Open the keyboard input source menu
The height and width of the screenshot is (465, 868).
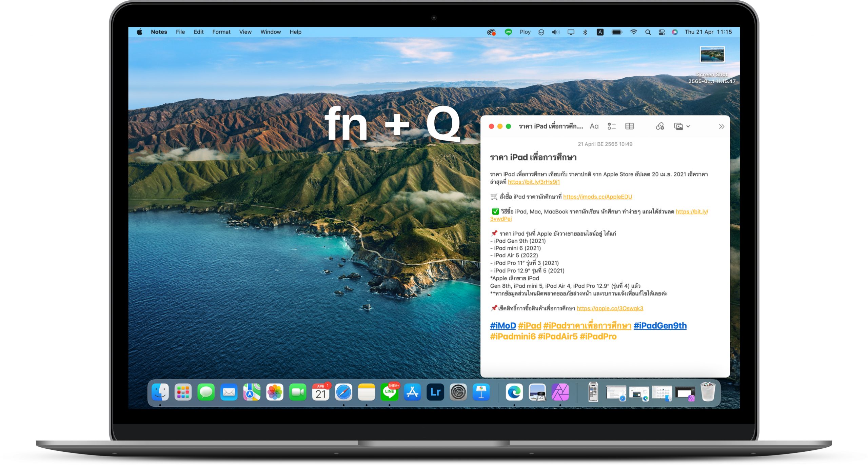coord(600,32)
